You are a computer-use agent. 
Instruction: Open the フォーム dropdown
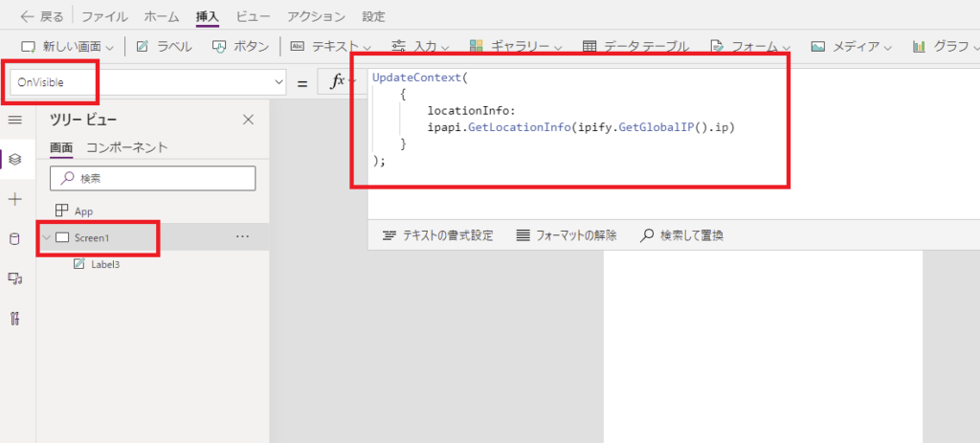pyautogui.click(x=750, y=46)
